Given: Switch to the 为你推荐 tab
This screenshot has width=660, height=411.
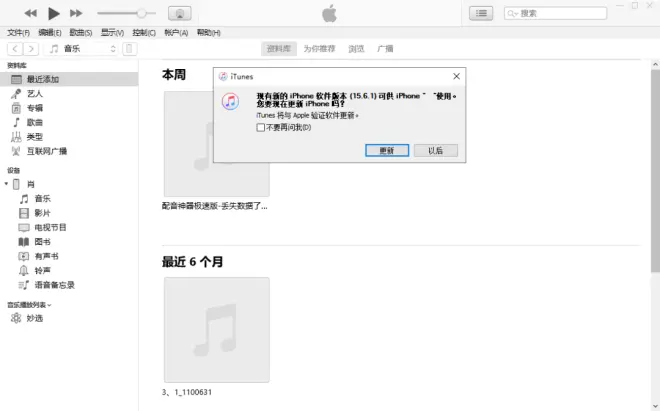Looking at the screenshot, I should point(319,49).
